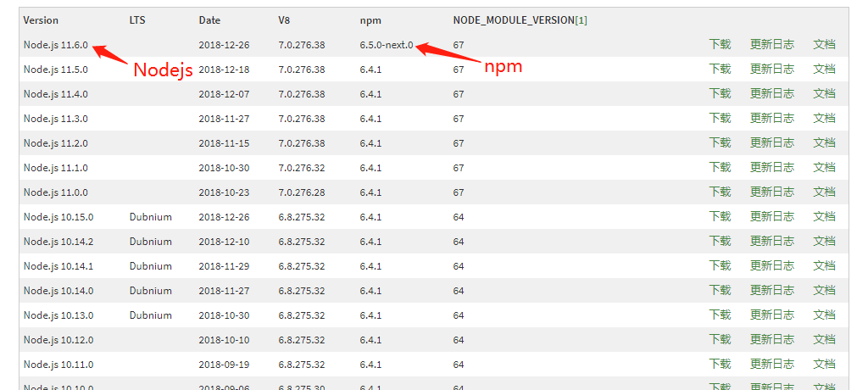Click the Version column header
Viewport: 868px width, 390px height.
[41, 20]
